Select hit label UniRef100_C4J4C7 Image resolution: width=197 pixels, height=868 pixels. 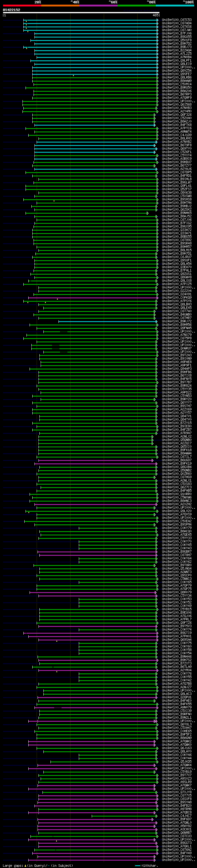point(176,816)
